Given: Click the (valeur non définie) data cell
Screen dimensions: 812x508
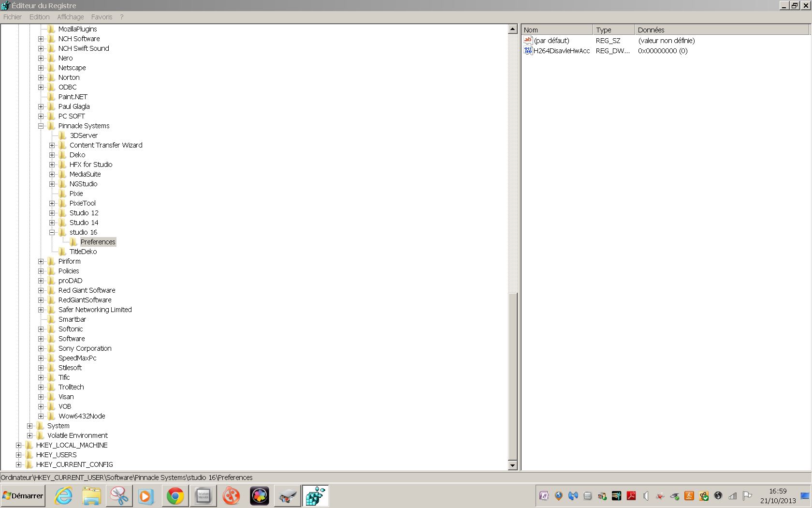Looking at the screenshot, I should (x=667, y=41).
